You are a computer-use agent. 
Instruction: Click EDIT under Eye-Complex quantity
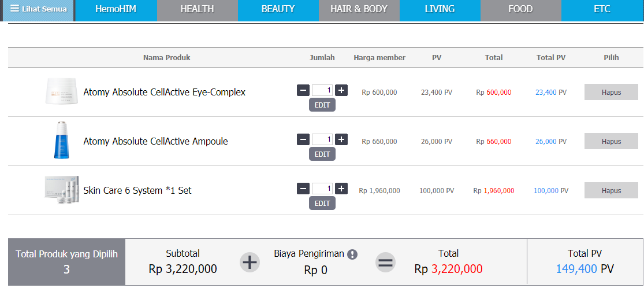(322, 105)
